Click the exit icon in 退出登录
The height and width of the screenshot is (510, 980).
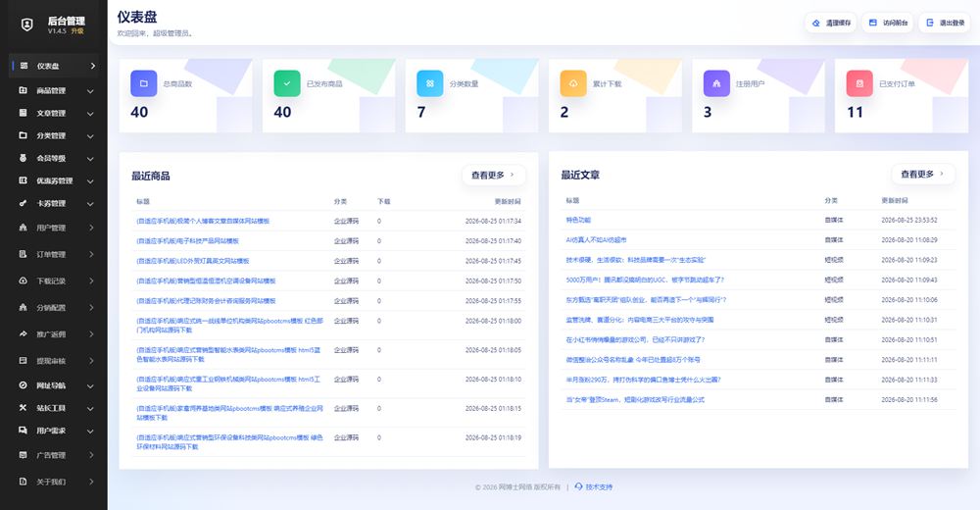[930, 23]
